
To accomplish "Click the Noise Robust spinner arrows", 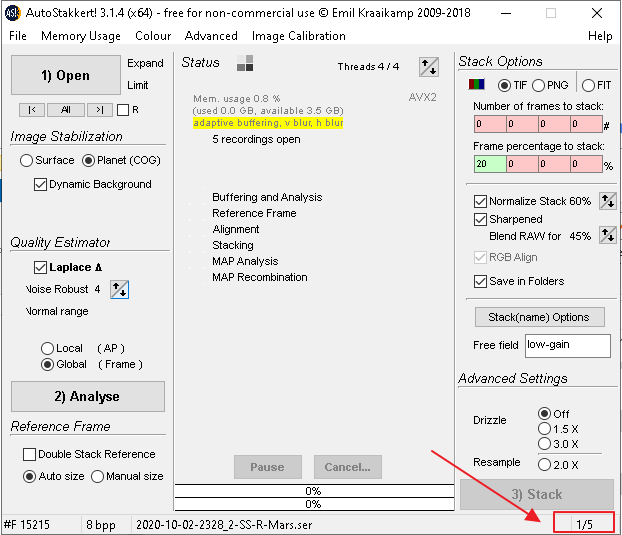I will point(119,289).
